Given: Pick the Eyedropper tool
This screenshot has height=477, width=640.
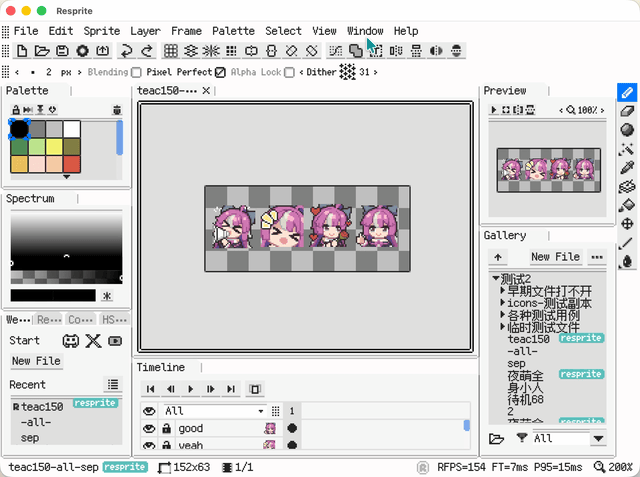Looking at the screenshot, I should [x=627, y=167].
